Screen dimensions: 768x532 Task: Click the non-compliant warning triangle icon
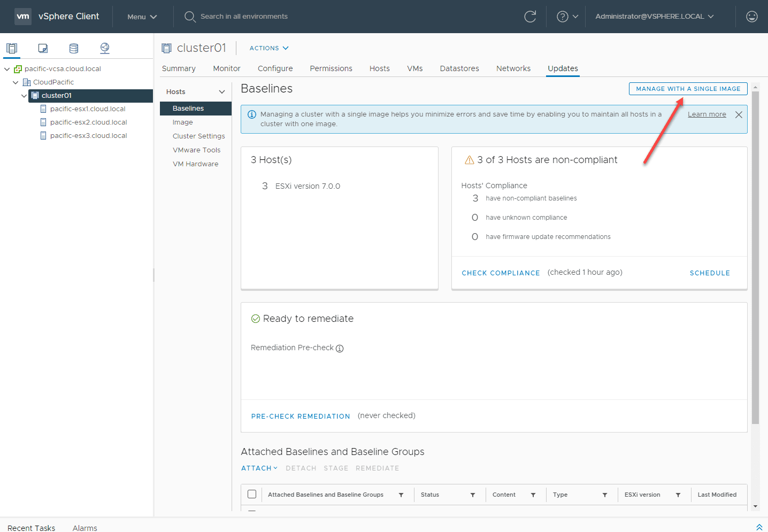pyautogui.click(x=470, y=160)
